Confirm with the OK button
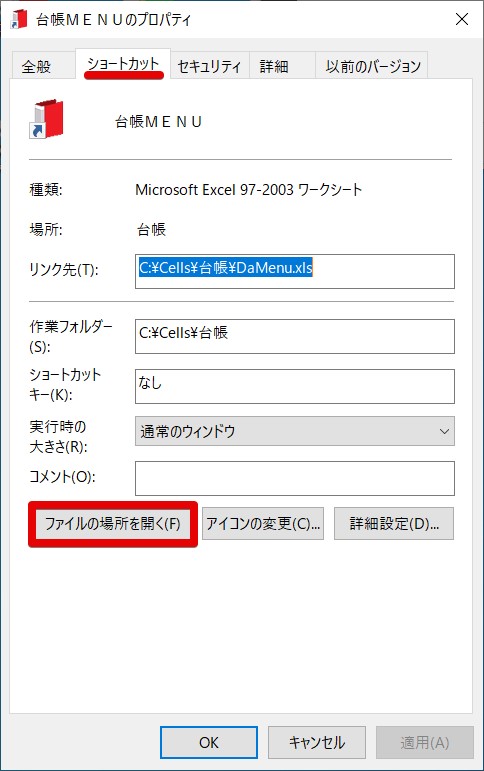Screen dimensions: 484x771 [209, 742]
